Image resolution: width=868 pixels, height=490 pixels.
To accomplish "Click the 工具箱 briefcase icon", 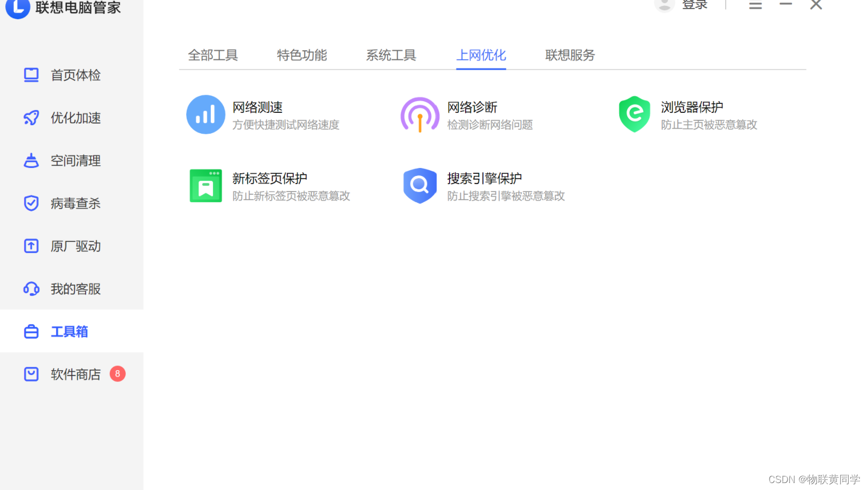I will [x=32, y=332].
